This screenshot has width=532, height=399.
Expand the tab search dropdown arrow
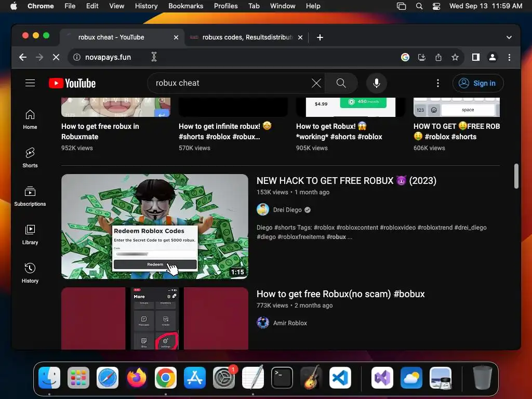(x=509, y=37)
